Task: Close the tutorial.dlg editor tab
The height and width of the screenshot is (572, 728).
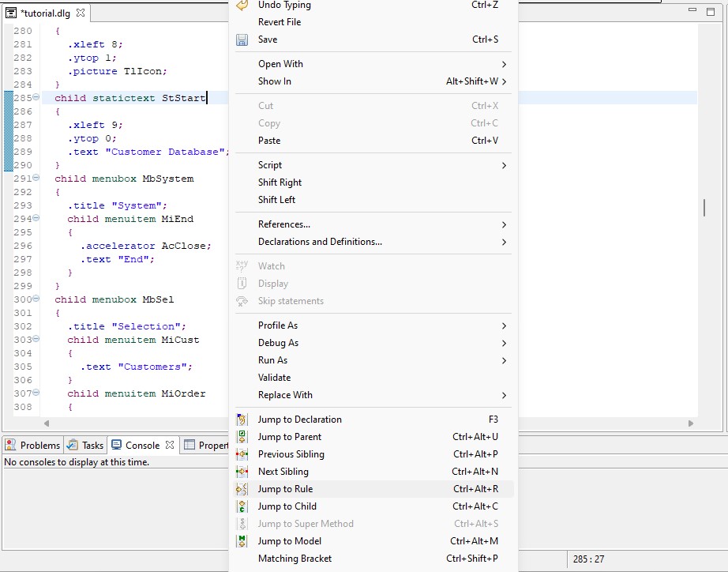Action: tap(81, 13)
